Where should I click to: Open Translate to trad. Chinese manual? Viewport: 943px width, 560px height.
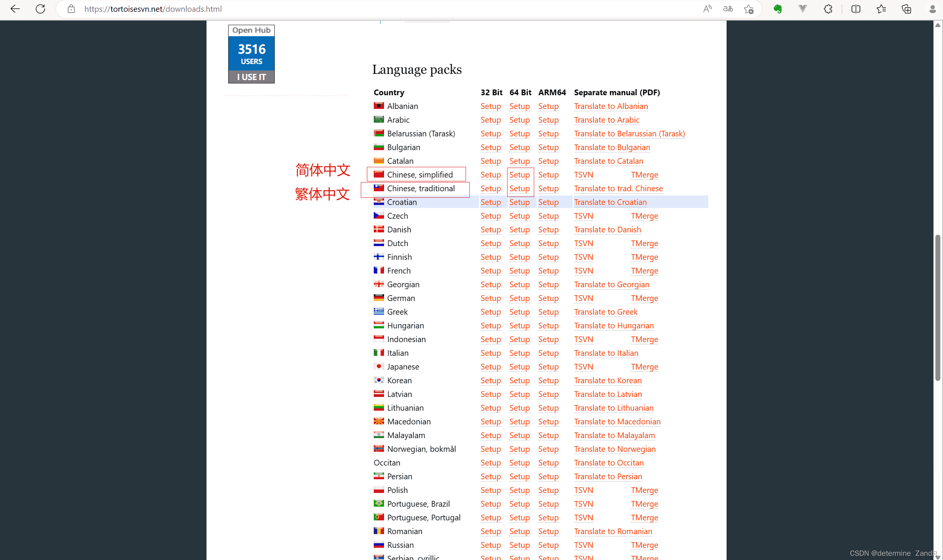tap(618, 188)
